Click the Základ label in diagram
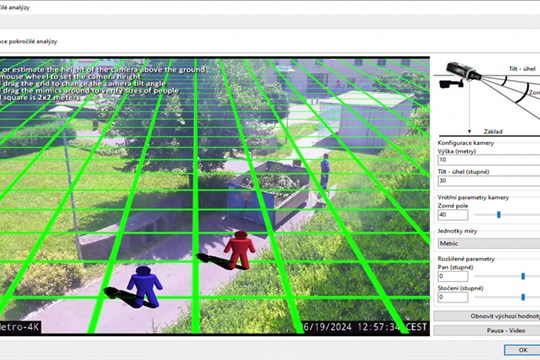The width and height of the screenshot is (540, 360). (493, 132)
